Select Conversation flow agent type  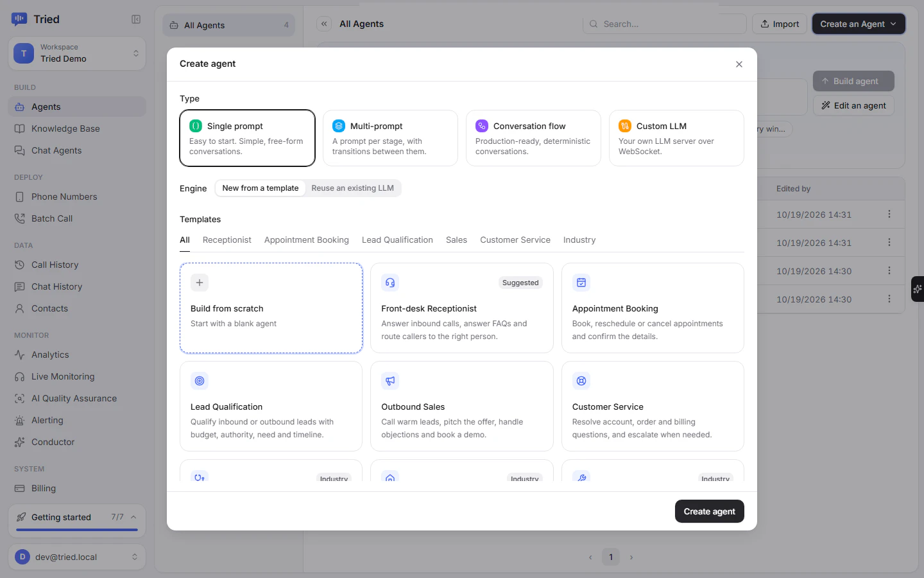pos(533,138)
